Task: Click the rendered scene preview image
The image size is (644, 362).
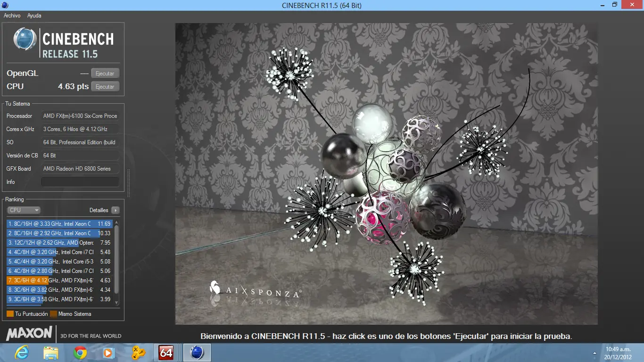Action: tap(387, 174)
